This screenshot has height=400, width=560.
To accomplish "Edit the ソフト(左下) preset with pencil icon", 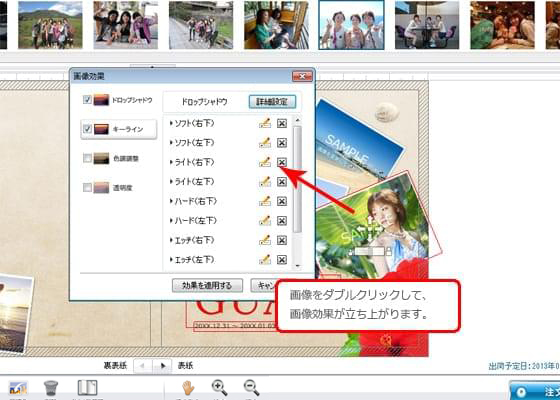I will (x=265, y=143).
